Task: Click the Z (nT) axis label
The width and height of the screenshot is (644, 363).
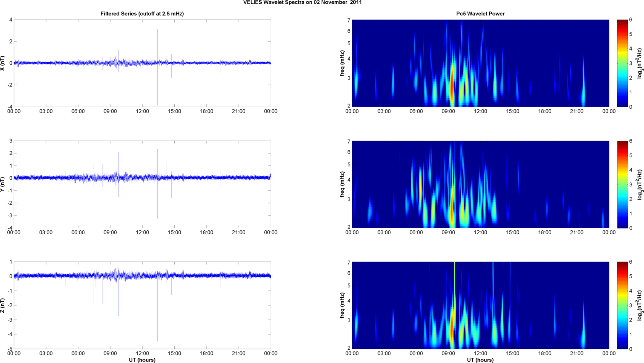Action: click(3, 305)
